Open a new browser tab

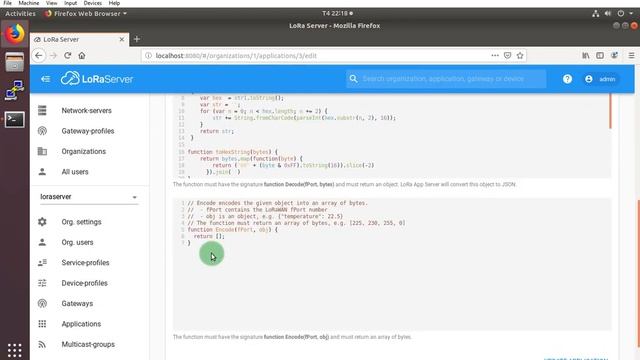click(137, 39)
